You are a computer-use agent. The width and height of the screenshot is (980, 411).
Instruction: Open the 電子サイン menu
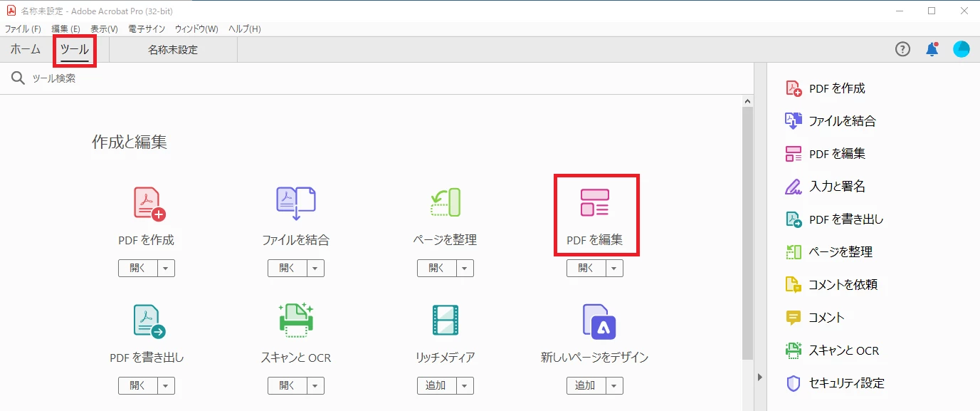click(x=147, y=29)
